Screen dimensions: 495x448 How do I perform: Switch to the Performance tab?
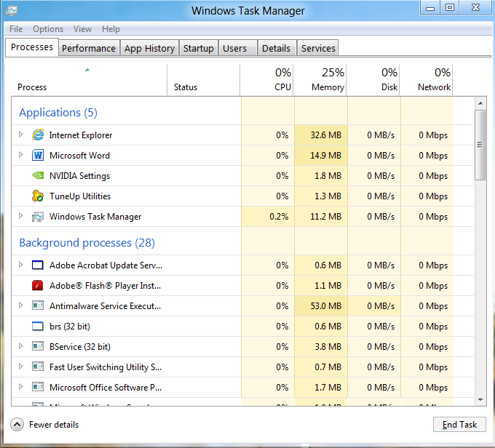pyautogui.click(x=89, y=48)
